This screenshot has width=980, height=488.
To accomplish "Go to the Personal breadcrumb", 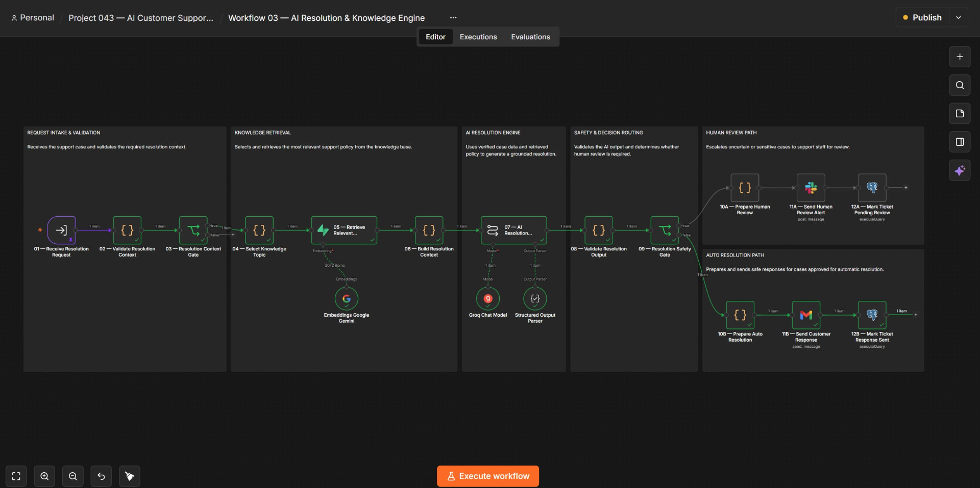I will pyautogui.click(x=33, y=17).
